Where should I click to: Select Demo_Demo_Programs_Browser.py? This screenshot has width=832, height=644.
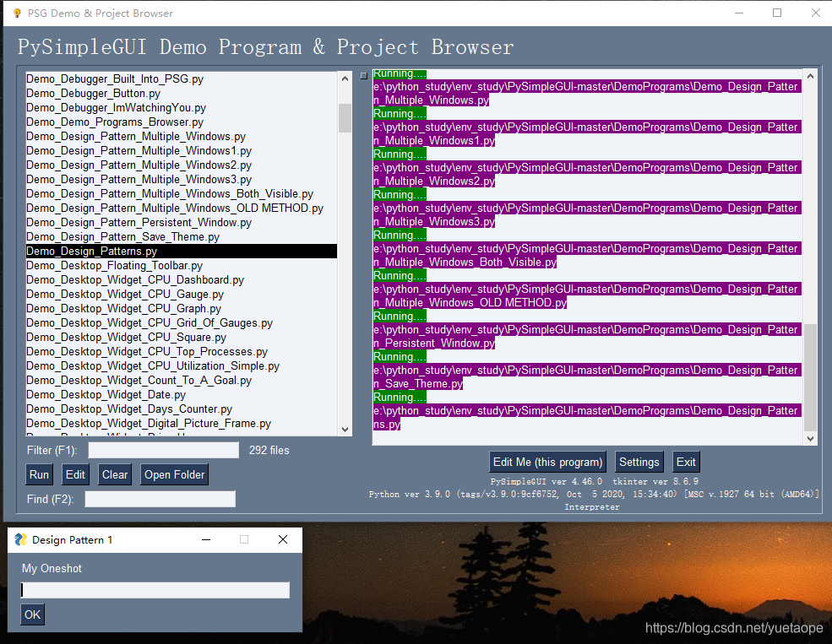[182, 122]
